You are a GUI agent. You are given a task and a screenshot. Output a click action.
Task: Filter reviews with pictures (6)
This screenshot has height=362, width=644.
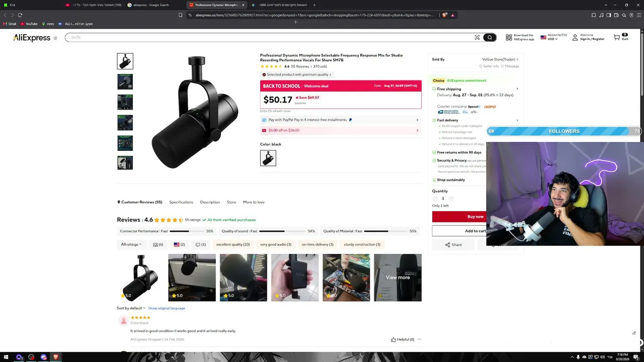coord(158,244)
